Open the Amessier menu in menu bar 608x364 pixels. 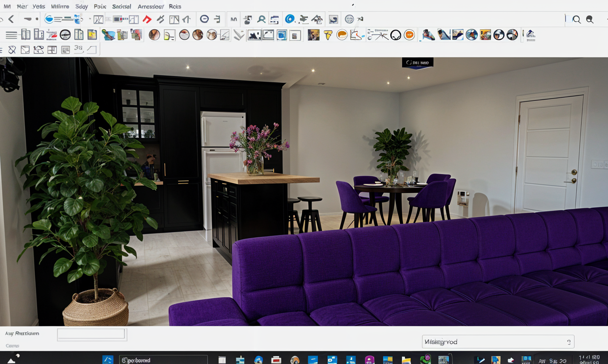[150, 6]
